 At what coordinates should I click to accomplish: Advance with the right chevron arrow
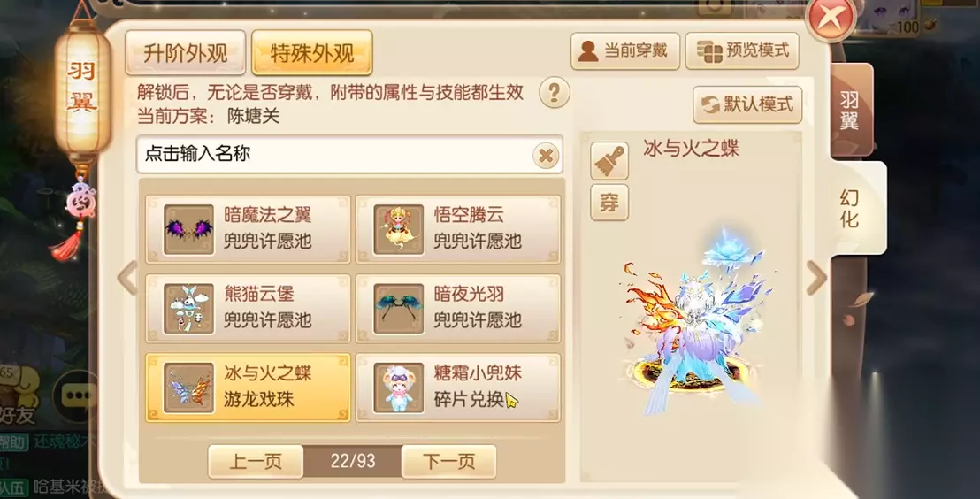[x=816, y=278]
